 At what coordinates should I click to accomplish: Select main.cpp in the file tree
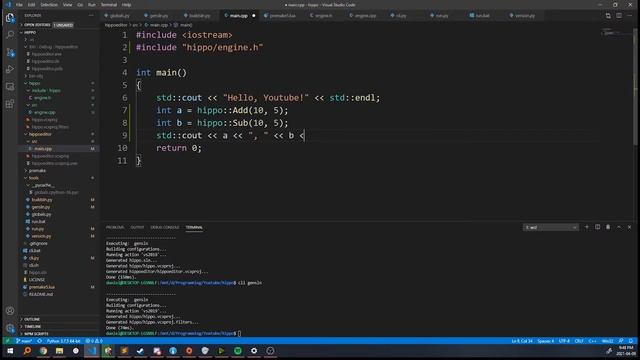click(43, 149)
